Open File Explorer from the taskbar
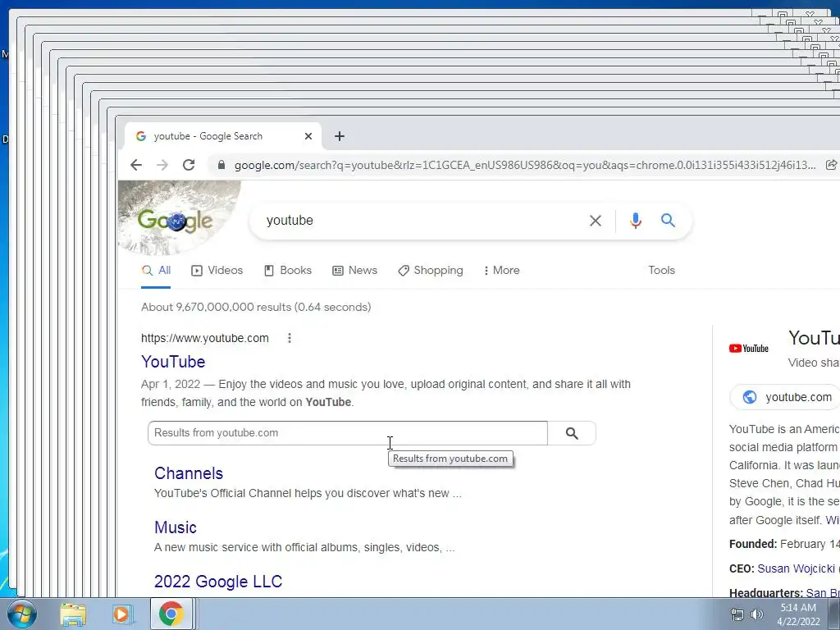840x630 pixels. point(73,614)
